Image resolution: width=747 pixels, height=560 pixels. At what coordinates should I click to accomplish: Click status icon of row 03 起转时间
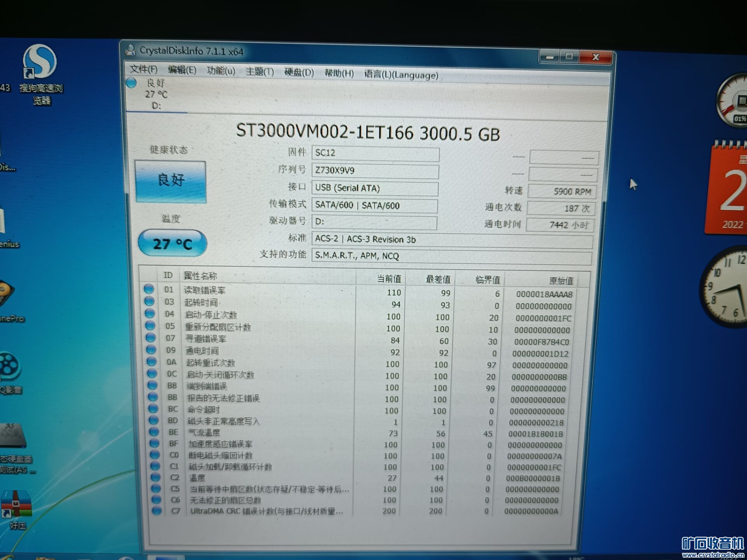click(149, 301)
